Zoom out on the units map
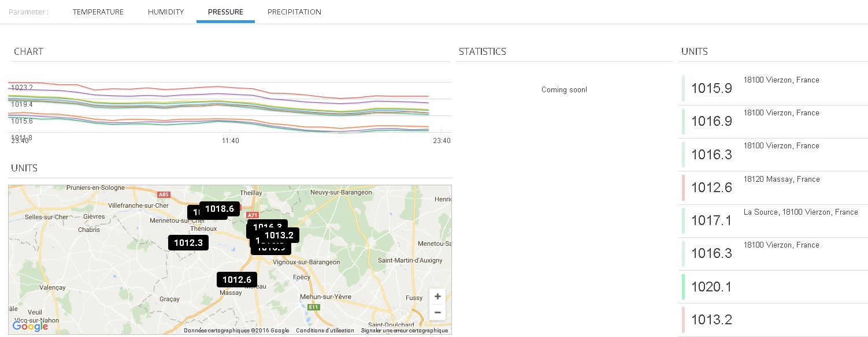Screen dimensions: 868x337 437,313
